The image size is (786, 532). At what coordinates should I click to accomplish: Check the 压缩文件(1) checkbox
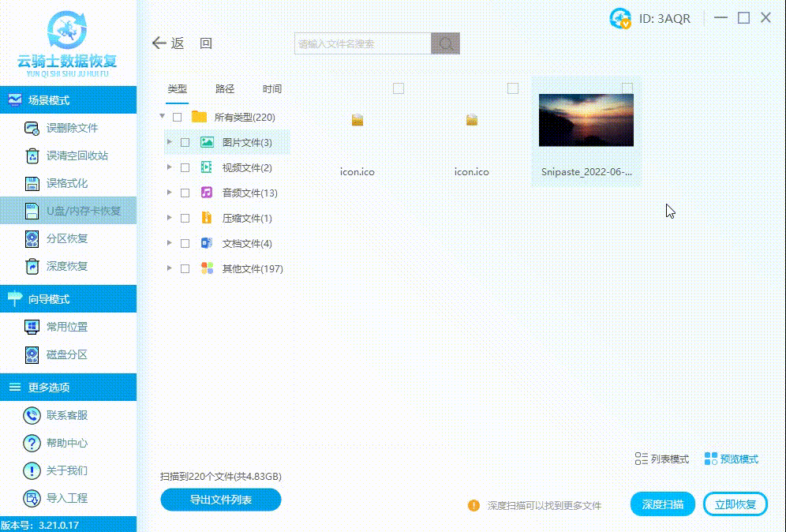(185, 218)
